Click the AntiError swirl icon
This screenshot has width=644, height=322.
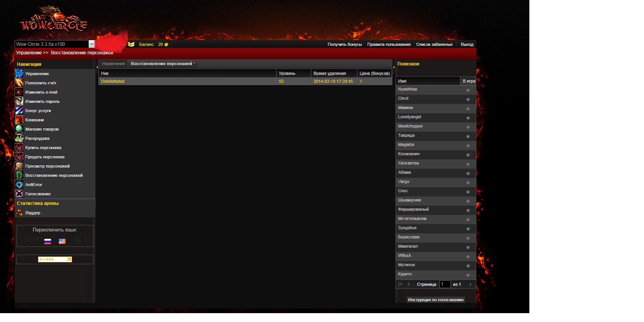pyautogui.click(x=19, y=184)
